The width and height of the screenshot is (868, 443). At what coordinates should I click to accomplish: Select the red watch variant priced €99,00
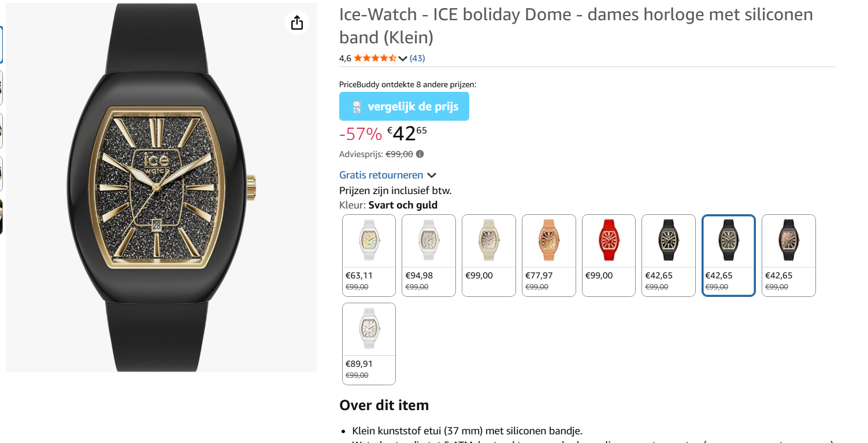(609, 241)
